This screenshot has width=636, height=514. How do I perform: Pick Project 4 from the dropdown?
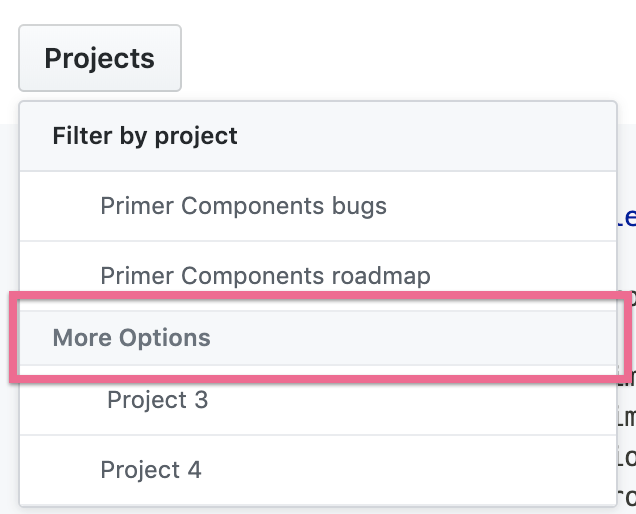[x=151, y=469]
